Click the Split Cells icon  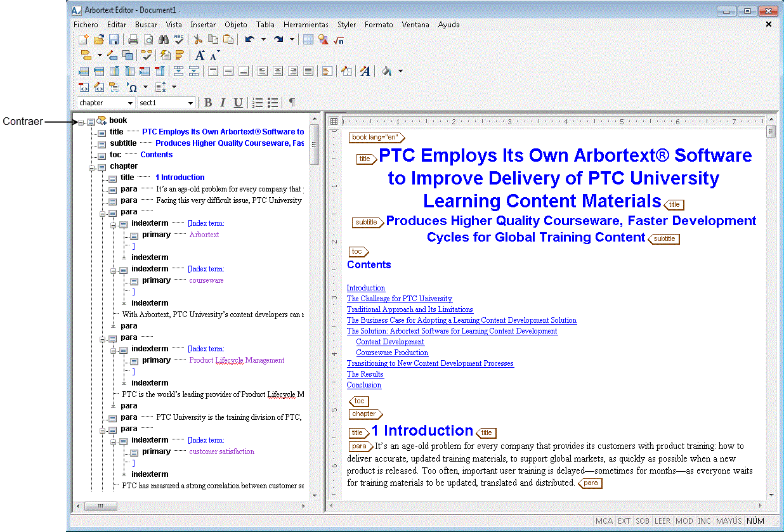pos(193,71)
